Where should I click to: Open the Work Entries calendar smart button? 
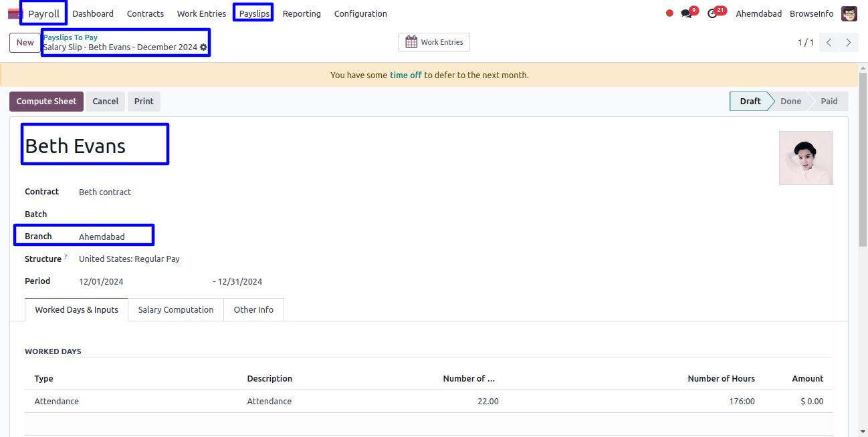(x=435, y=42)
